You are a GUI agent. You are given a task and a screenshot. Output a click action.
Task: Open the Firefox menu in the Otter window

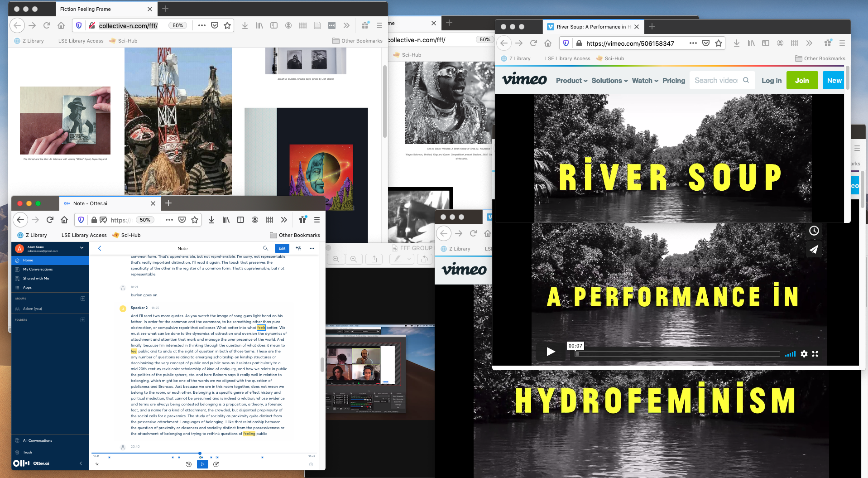coord(317,220)
